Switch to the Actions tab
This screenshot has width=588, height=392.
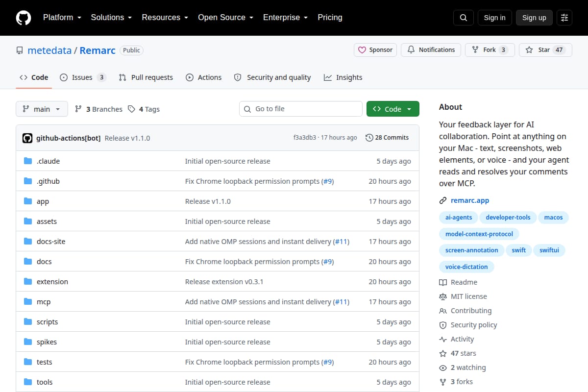tap(203, 77)
